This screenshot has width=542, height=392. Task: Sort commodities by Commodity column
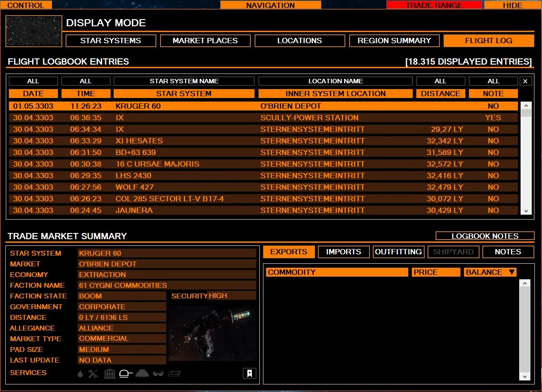coord(337,272)
